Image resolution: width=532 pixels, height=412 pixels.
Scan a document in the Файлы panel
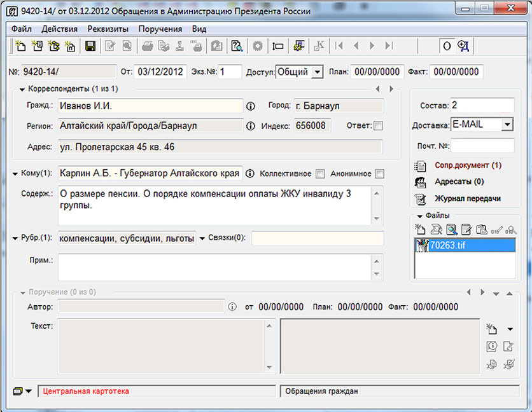[436, 230]
